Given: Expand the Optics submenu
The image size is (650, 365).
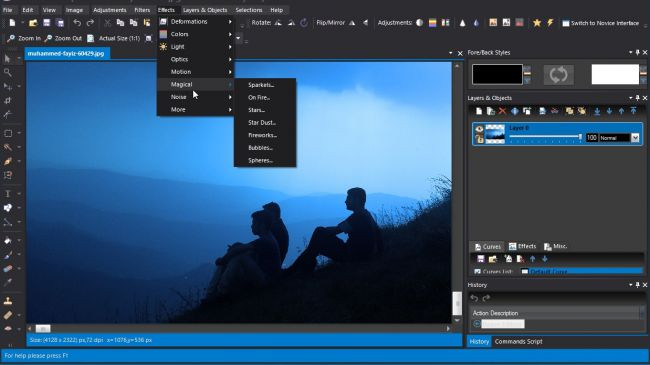Looking at the screenshot, I should [x=195, y=59].
